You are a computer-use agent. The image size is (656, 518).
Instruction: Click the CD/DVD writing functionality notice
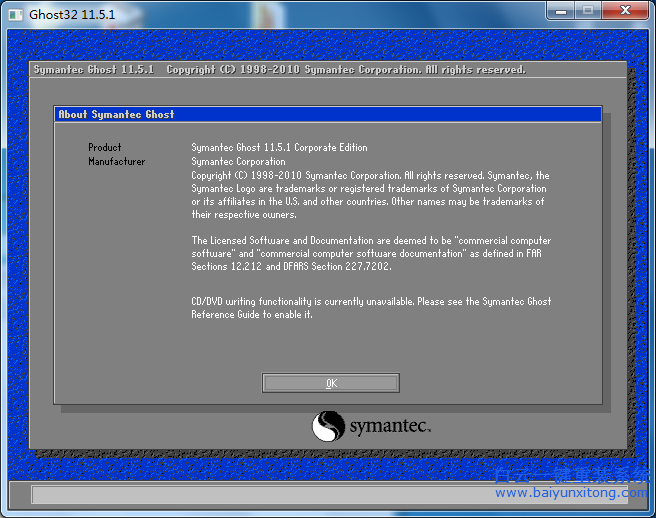click(370, 308)
